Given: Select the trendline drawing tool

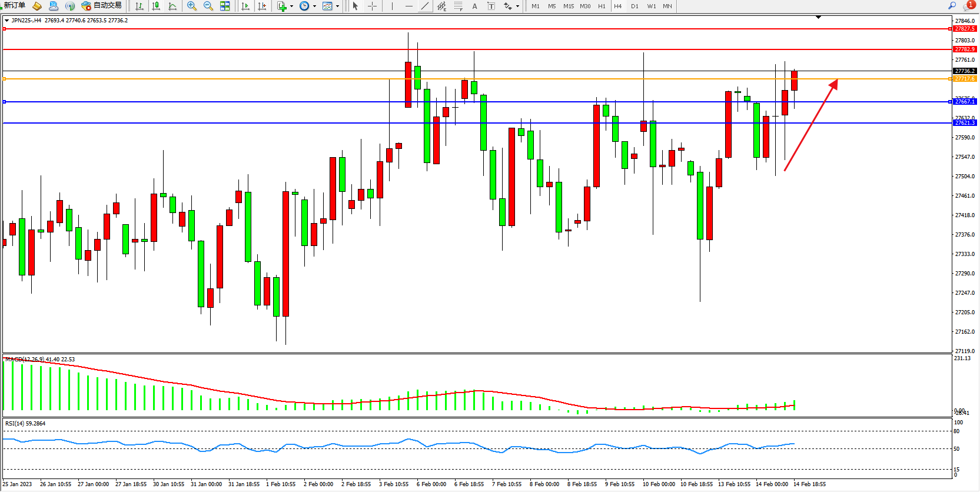Looking at the screenshot, I should [x=425, y=6].
